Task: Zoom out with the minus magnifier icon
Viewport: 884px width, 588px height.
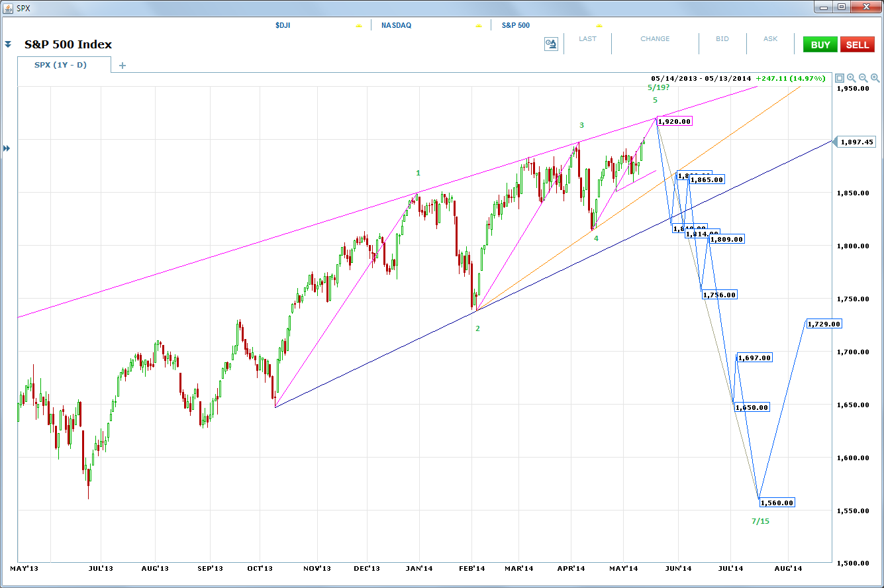Action: coord(863,78)
